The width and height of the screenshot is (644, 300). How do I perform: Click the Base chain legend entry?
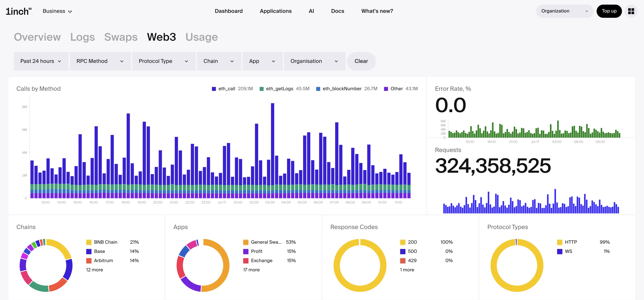point(112,251)
